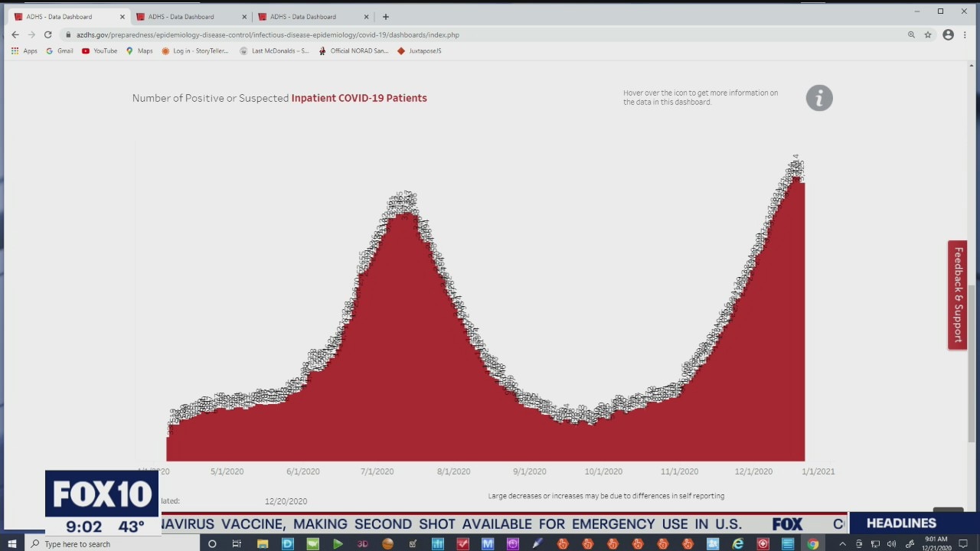This screenshot has height=551, width=980.
Task: Close the first ADHS Data Dashboard tab
Action: (x=122, y=16)
